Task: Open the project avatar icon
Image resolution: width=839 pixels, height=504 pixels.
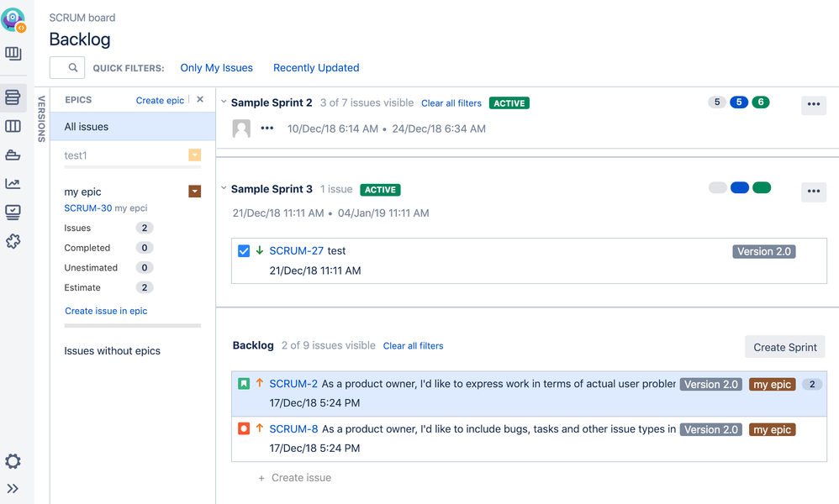Action: 13,20
